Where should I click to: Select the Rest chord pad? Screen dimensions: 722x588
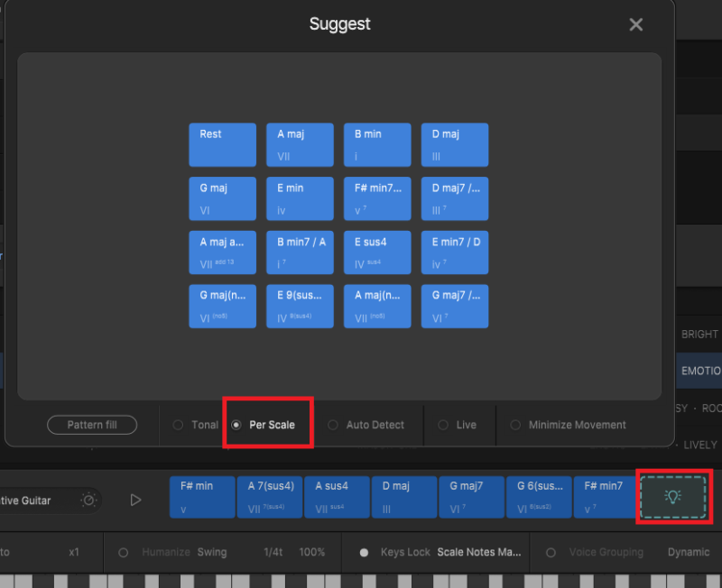pyautogui.click(x=222, y=144)
